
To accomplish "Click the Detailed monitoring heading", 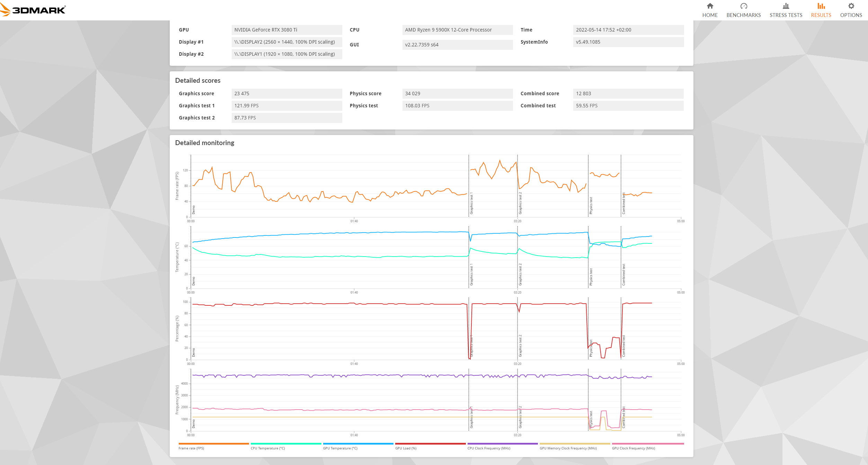I will coord(204,143).
